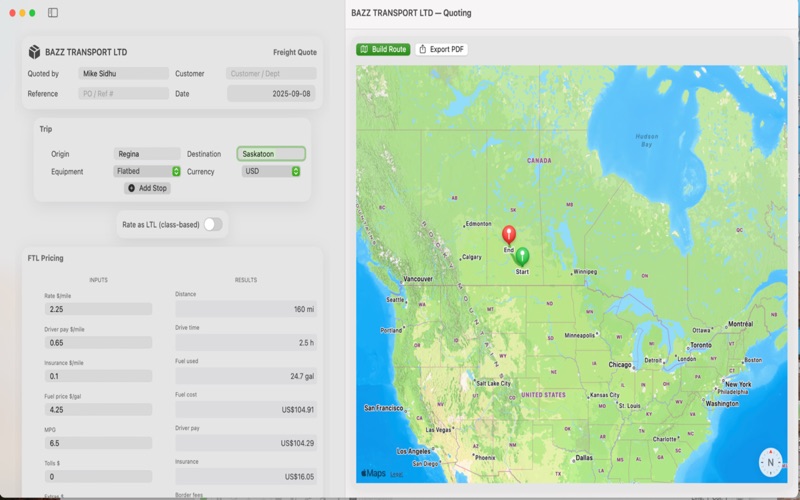
Task: Open the Legal link on map
Action: click(396, 474)
